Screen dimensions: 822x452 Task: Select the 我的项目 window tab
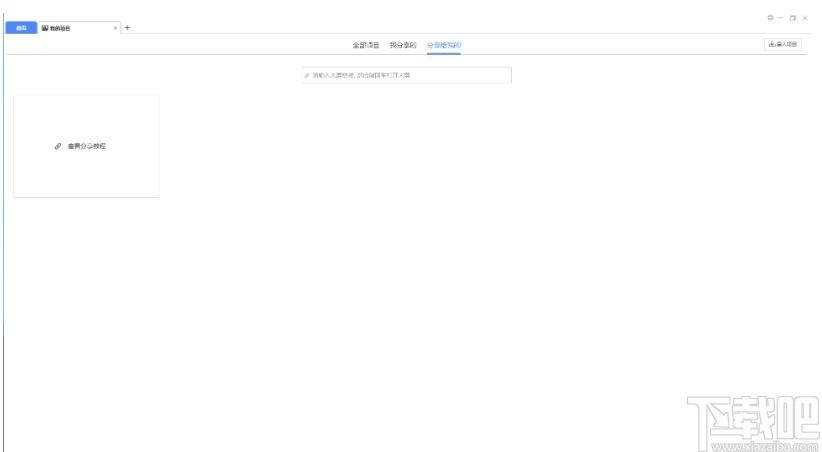79,28
